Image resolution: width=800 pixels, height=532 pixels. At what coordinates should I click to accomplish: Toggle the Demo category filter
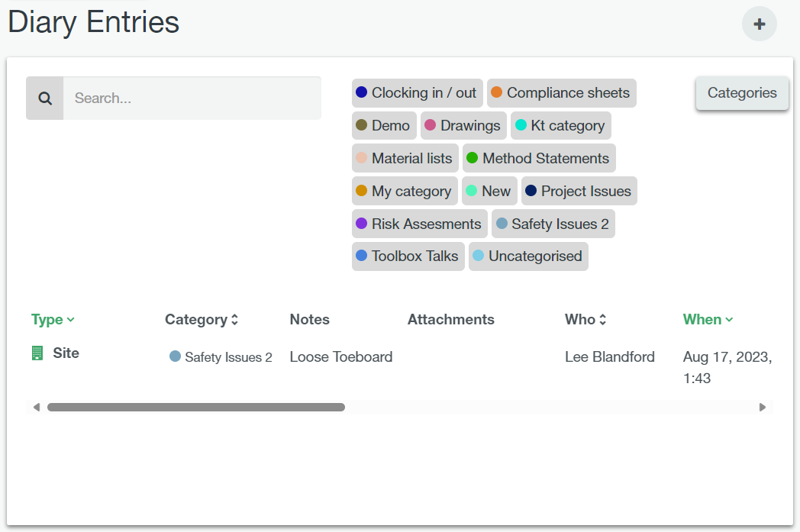(384, 125)
